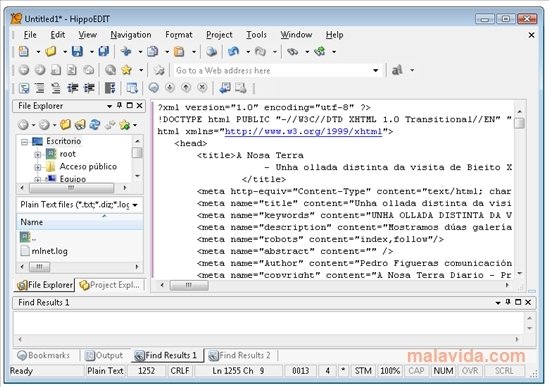Click the Open file folder icon
This screenshot has width=549, height=387.
point(51,51)
